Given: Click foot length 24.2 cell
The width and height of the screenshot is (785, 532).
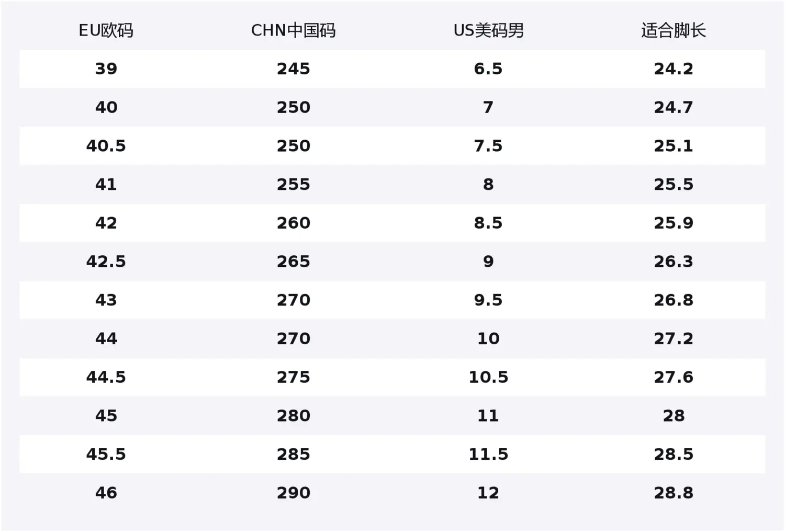Looking at the screenshot, I should [674, 69].
